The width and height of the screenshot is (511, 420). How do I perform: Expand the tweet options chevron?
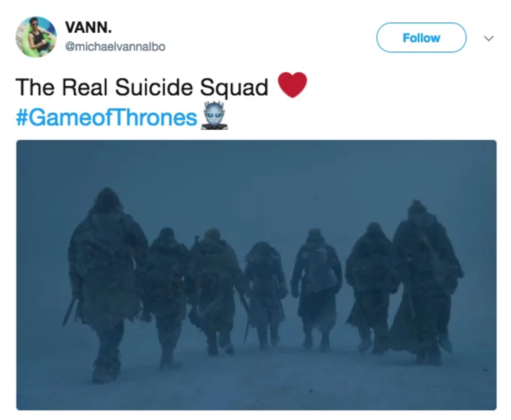489,38
